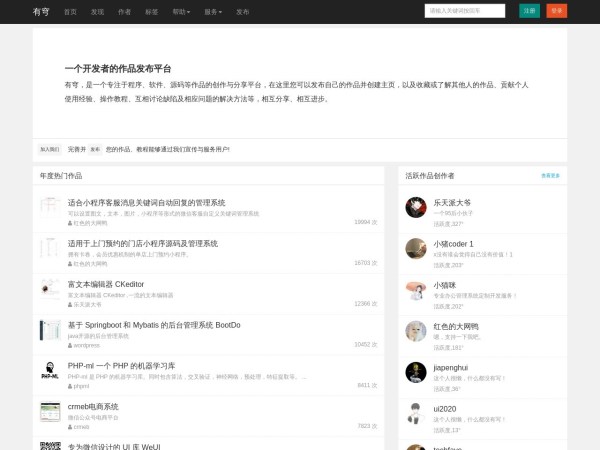Open creator name 乐天派大爷
The width and height of the screenshot is (600, 450).
452,202
